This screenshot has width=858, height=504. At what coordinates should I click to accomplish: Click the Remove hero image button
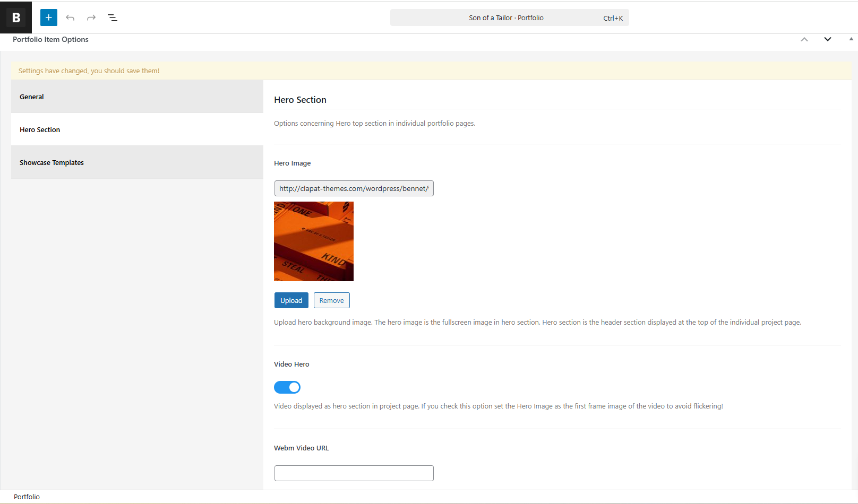point(331,300)
